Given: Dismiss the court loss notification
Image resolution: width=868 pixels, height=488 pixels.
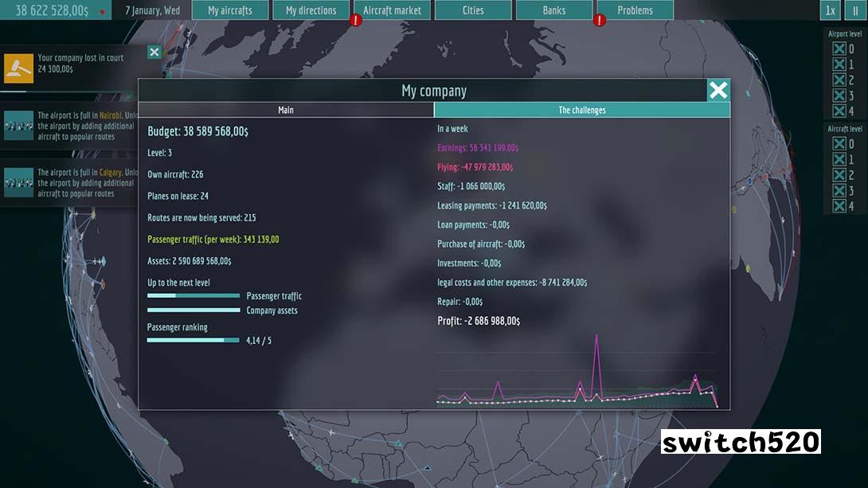Looking at the screenshot, I should [154, 52].
